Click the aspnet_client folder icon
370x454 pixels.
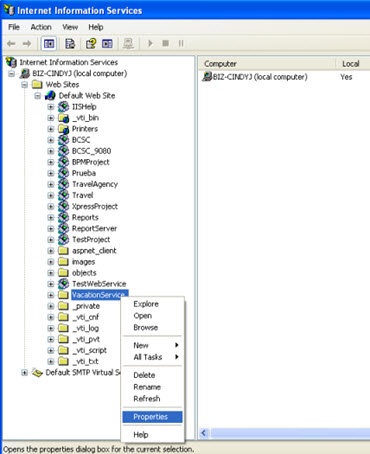[x=63, y=251]
